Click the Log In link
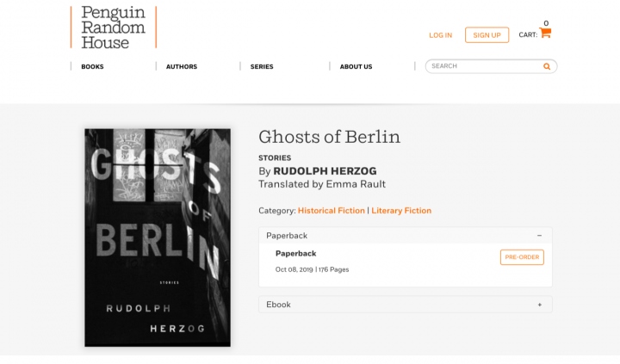 point(441,35)
